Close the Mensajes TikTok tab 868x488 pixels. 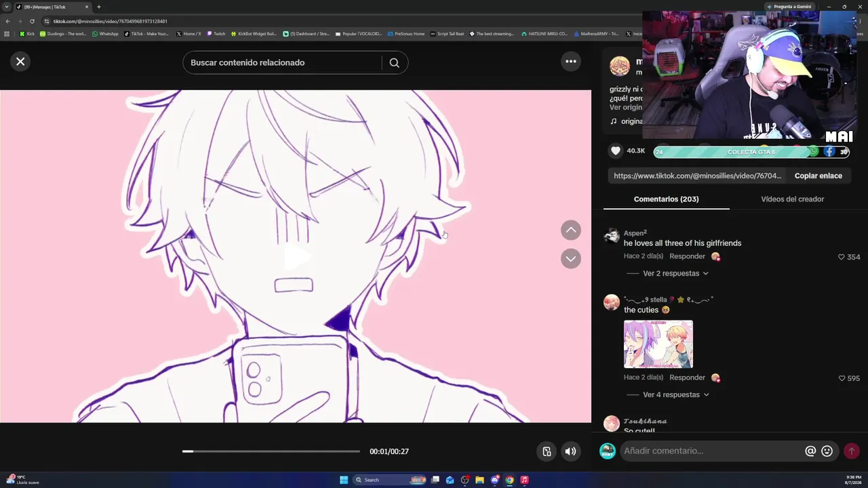click(x=87, y=7)
